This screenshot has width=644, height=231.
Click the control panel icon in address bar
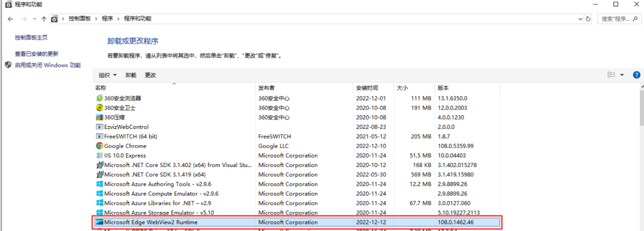click(55, 19)
